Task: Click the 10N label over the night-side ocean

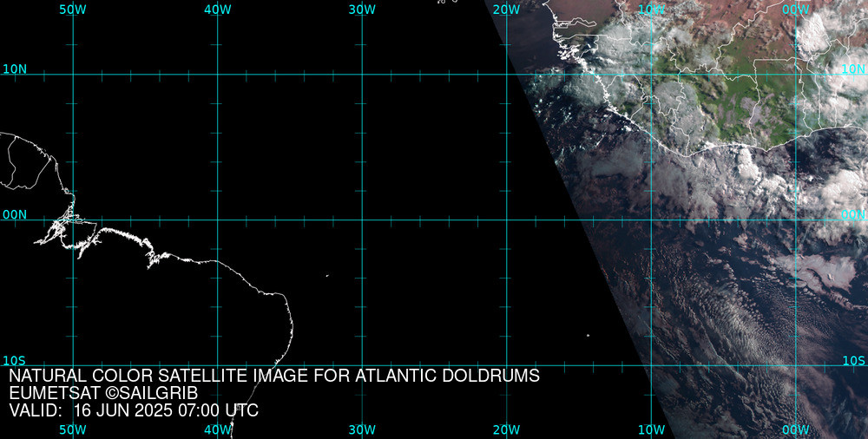Action: (15, 69)
